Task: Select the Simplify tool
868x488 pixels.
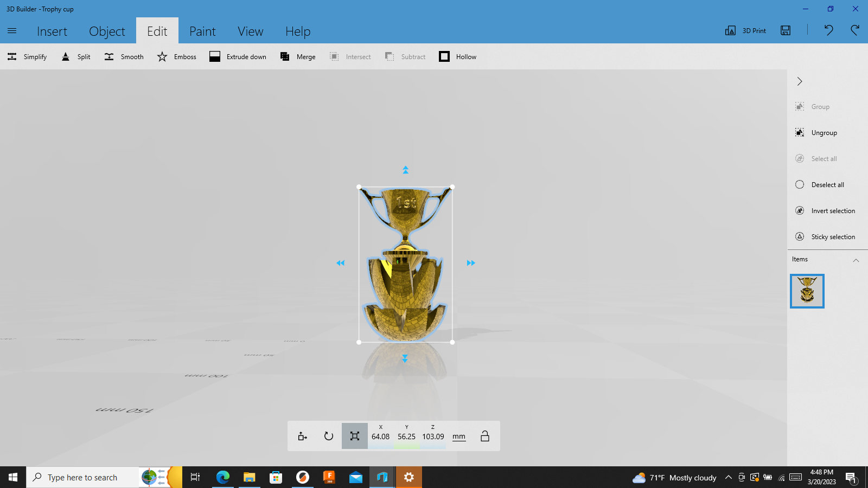Action: click(x=27, y=56)
